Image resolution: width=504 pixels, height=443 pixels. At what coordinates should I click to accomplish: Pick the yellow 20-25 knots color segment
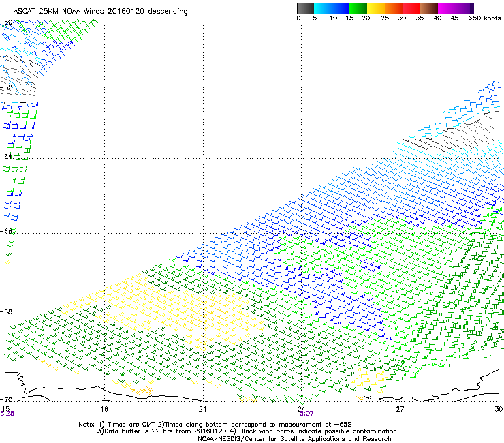tap(376, 8)
